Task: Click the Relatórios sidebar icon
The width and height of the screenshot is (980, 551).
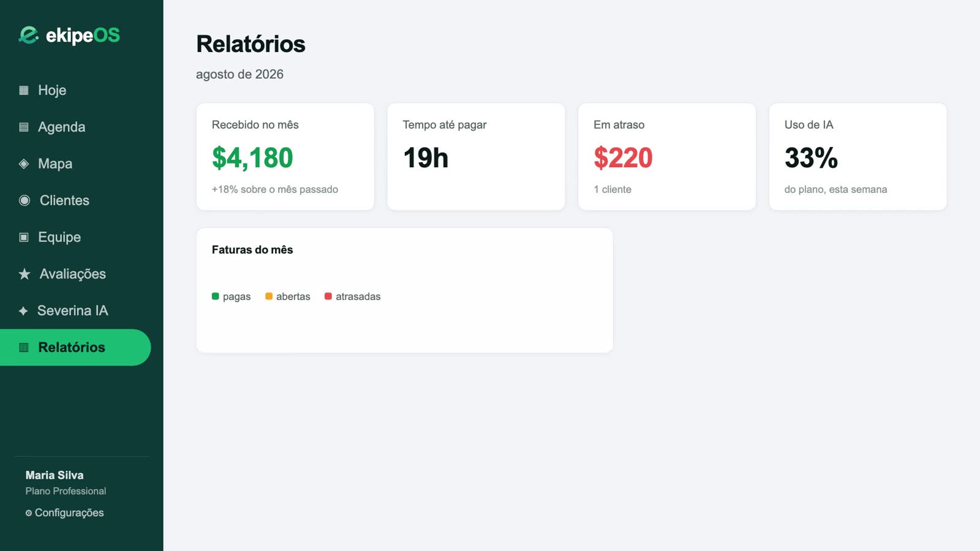Action: pyautogui.click(x=24, y=347)
